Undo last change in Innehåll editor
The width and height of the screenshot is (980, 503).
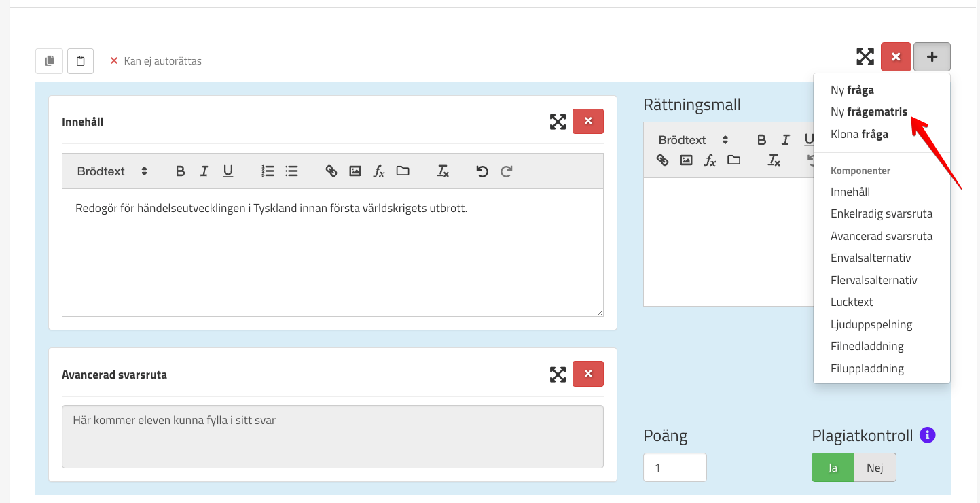tap(482, 171)
